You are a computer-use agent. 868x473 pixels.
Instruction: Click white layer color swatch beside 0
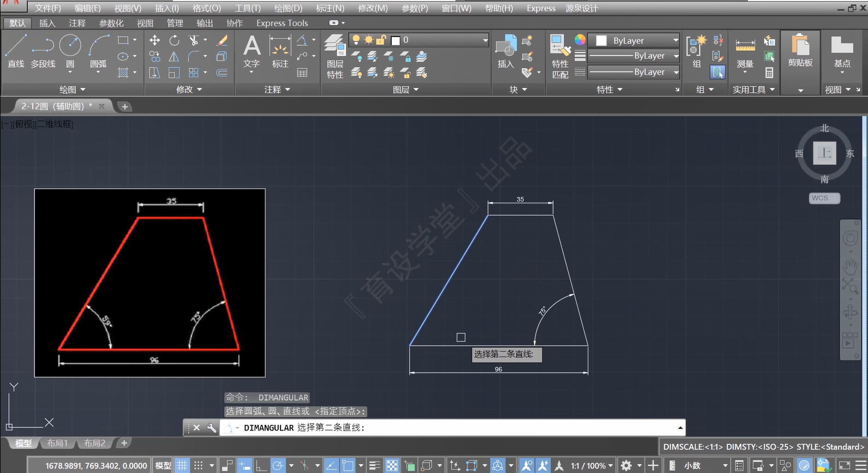click(x=396, y=40)
